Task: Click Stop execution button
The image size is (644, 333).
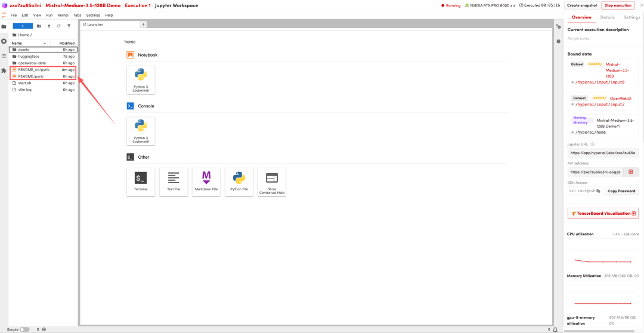Action: (x=617, y=5)
